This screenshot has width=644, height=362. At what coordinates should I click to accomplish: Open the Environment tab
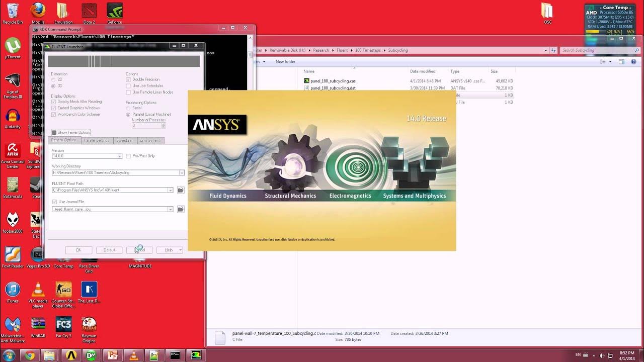(150, 140)
